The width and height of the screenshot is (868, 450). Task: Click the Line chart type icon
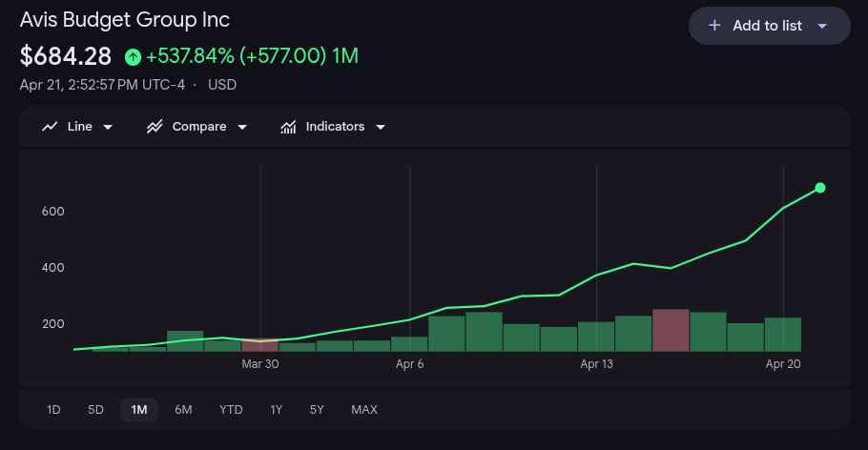(x=51, y=127)
